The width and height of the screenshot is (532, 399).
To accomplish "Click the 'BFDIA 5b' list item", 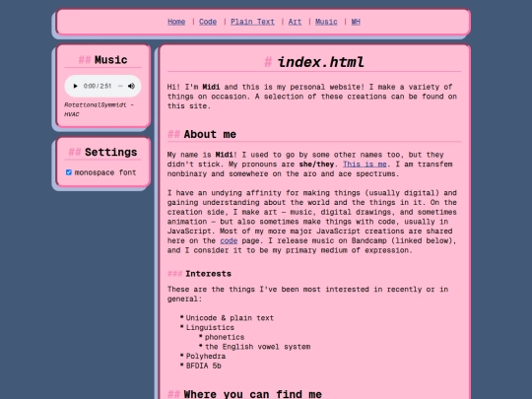I will click(x=204, y=366).
